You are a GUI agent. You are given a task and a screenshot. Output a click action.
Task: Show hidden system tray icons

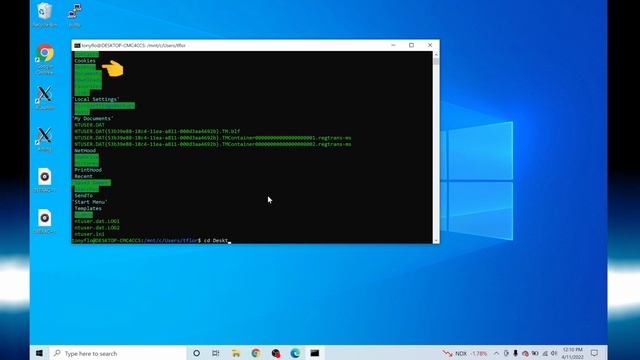point(496,353)
